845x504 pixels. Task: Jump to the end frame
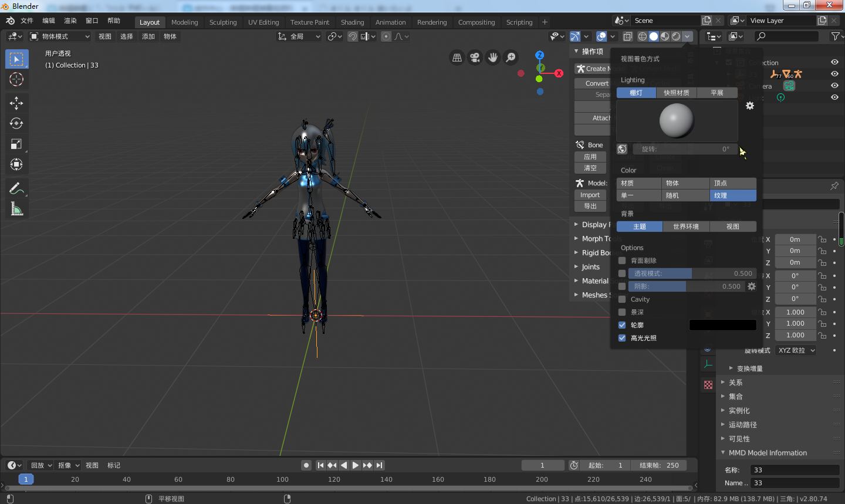coord(380,465)
